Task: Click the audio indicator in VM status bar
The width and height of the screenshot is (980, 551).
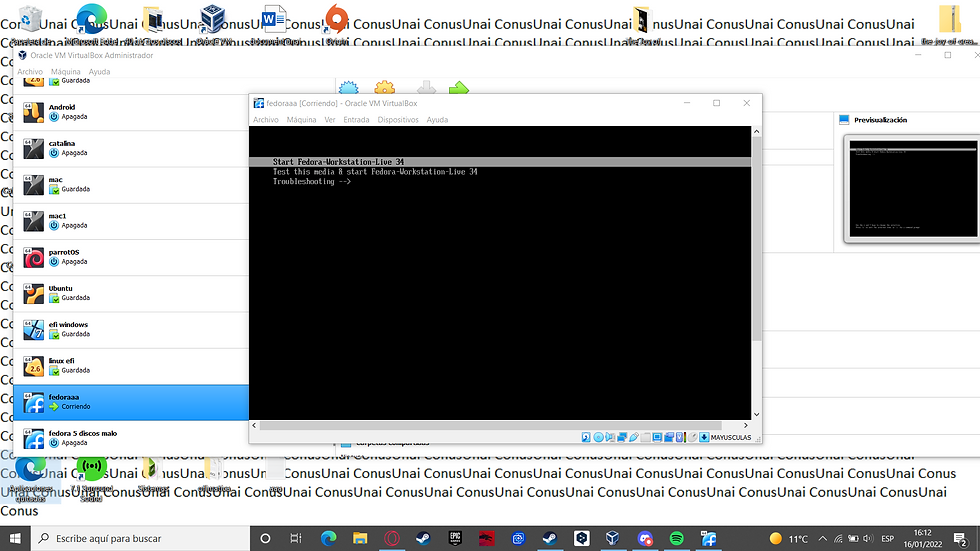Action: [610, 437]
